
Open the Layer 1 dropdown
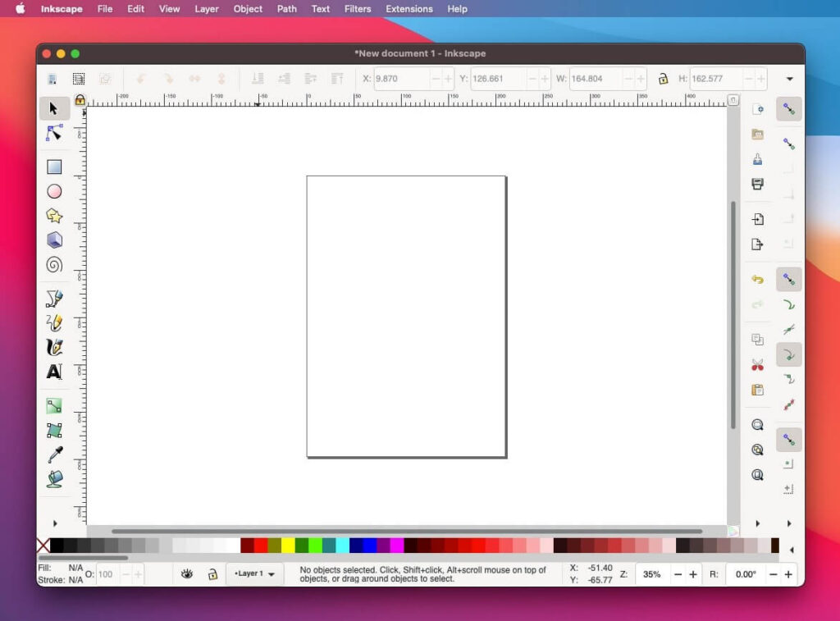tap(254, 574)
